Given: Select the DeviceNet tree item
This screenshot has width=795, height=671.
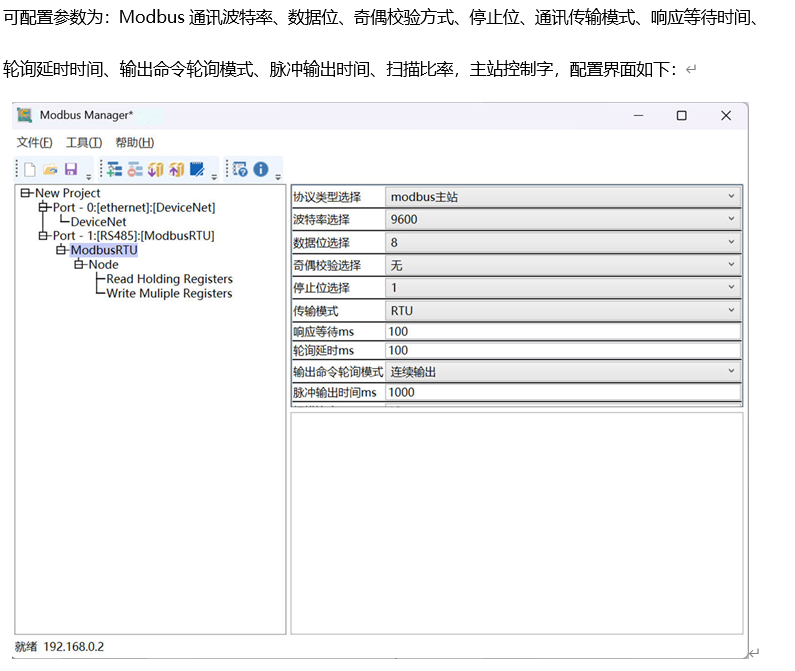Looking at the screenshot, I should 98,222.
